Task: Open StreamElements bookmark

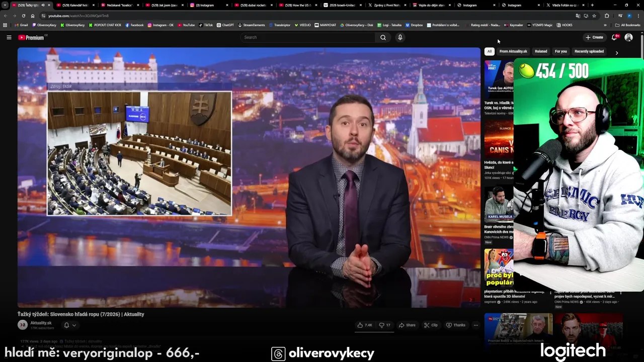Action: [252, 25]
